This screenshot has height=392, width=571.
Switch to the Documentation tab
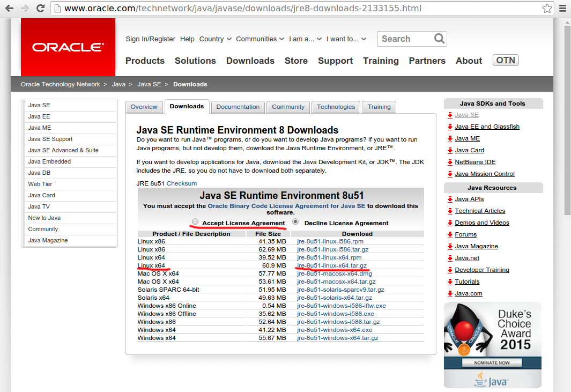click(238, 107)
